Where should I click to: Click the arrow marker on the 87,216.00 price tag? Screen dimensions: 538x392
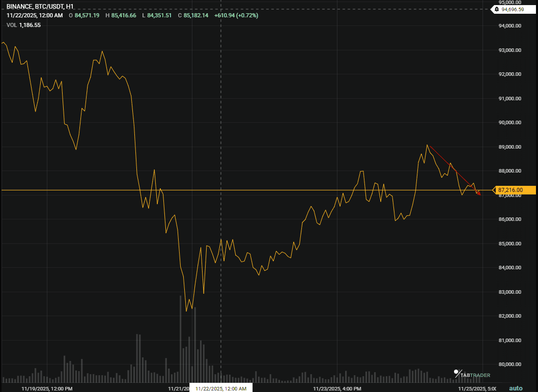pyautogui.click(x=494, y=190)
